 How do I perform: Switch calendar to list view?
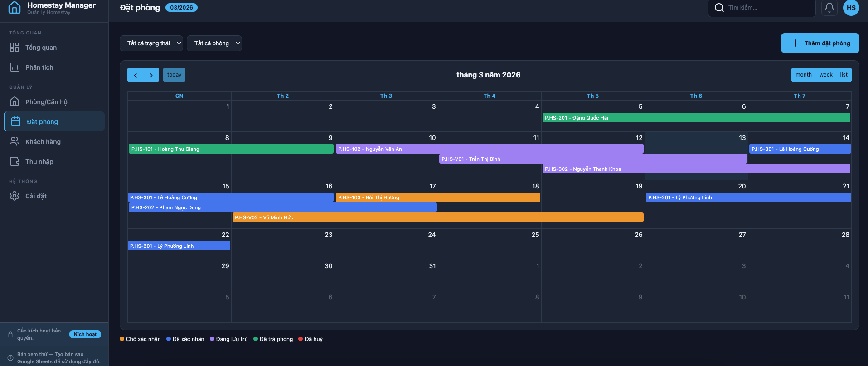click(844, 75)
